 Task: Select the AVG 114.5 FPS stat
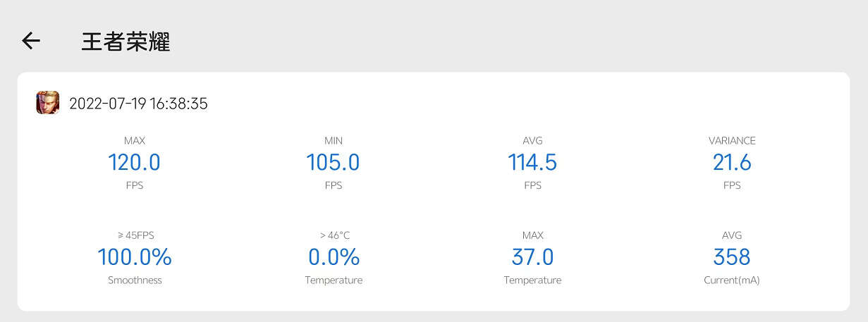(532, 163)
